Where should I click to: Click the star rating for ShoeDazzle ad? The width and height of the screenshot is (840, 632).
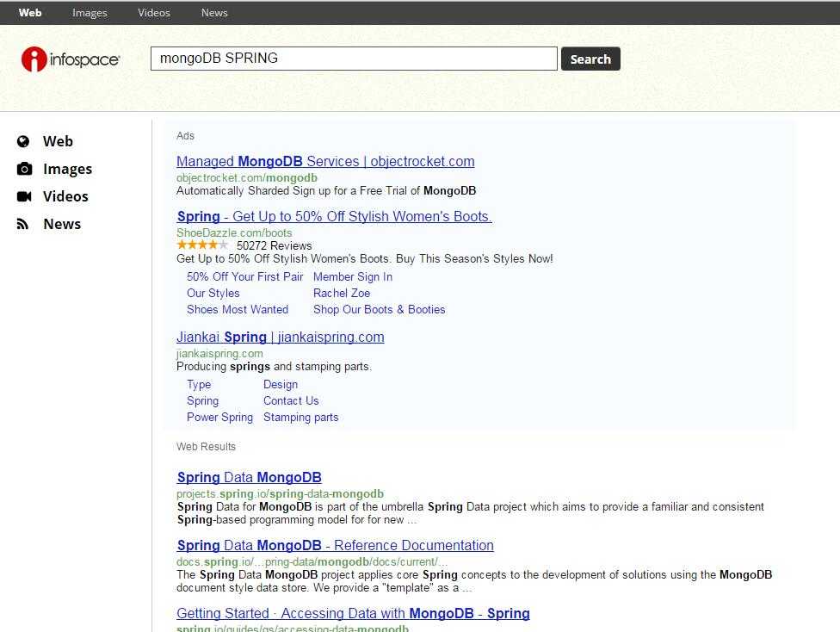[x=202, y=245]
